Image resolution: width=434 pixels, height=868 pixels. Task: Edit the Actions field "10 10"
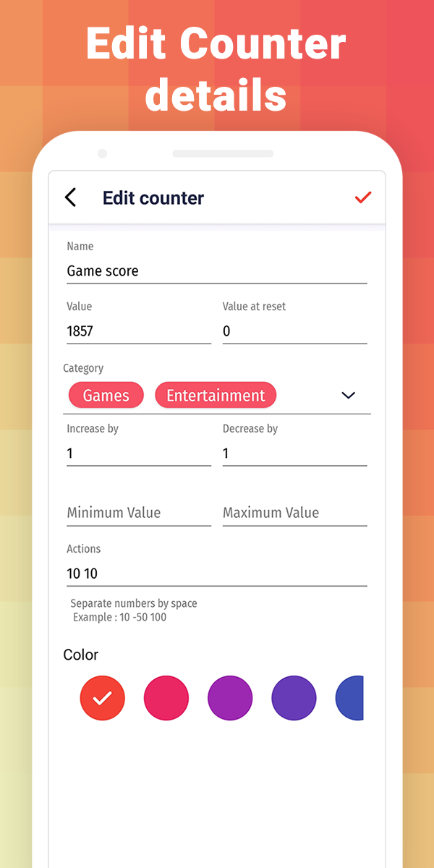[216, 574]
